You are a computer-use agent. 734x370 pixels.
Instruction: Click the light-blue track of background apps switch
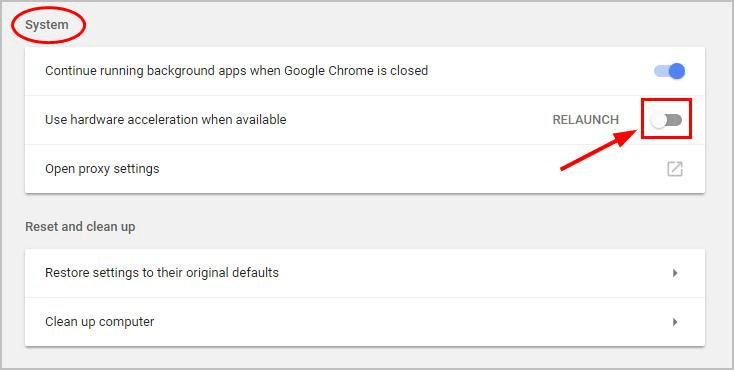point(661,71)
